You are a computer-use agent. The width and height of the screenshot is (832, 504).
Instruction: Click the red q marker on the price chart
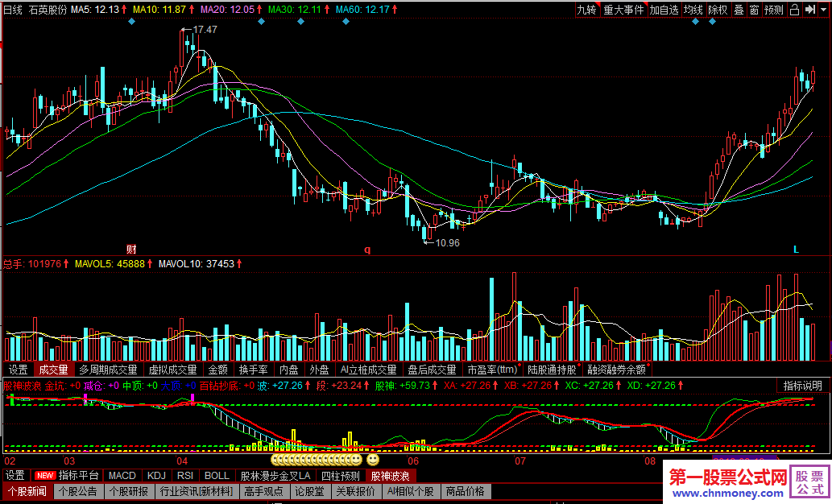[367, 250]
